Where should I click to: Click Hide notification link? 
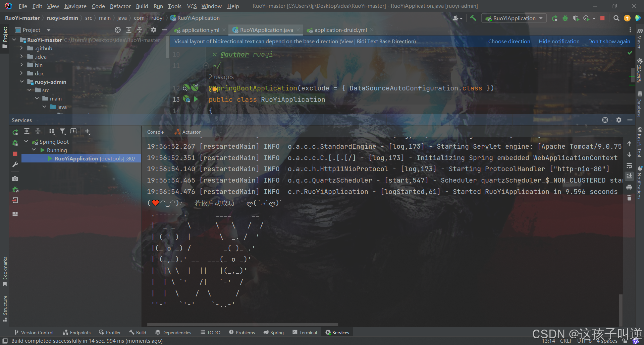coord(559,41)
